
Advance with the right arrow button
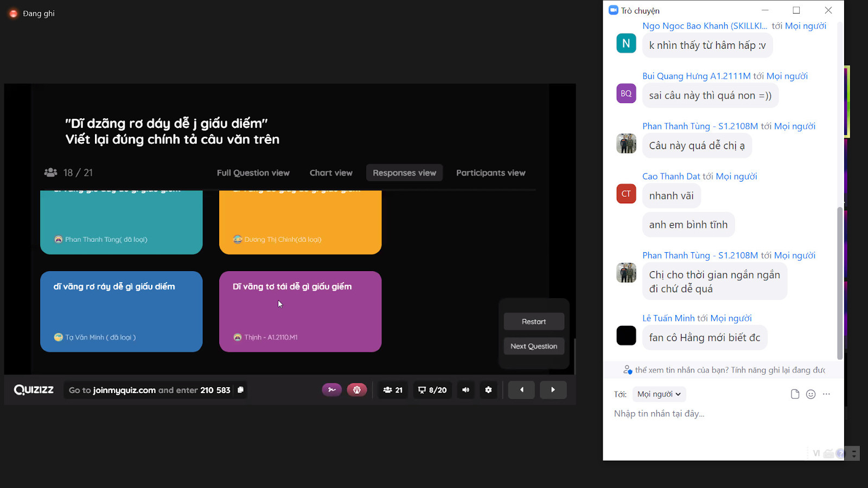click(553, 390)
